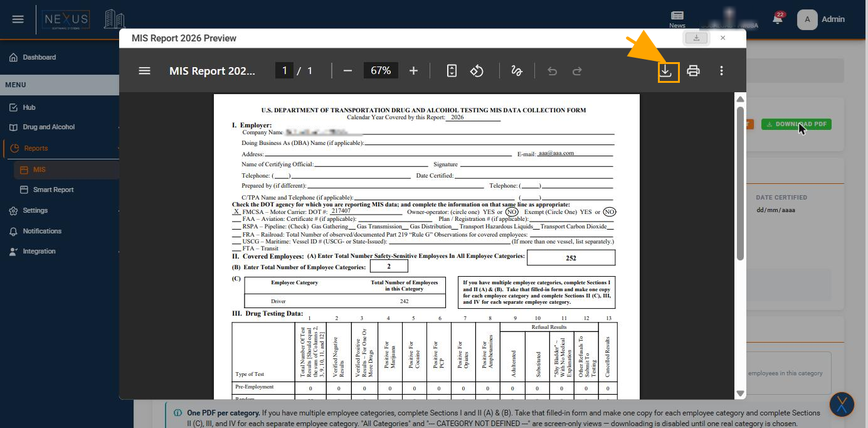Click the Nexus Software Systems logo
This screenshot has width=868, height=428.
(x=66, y=19)
